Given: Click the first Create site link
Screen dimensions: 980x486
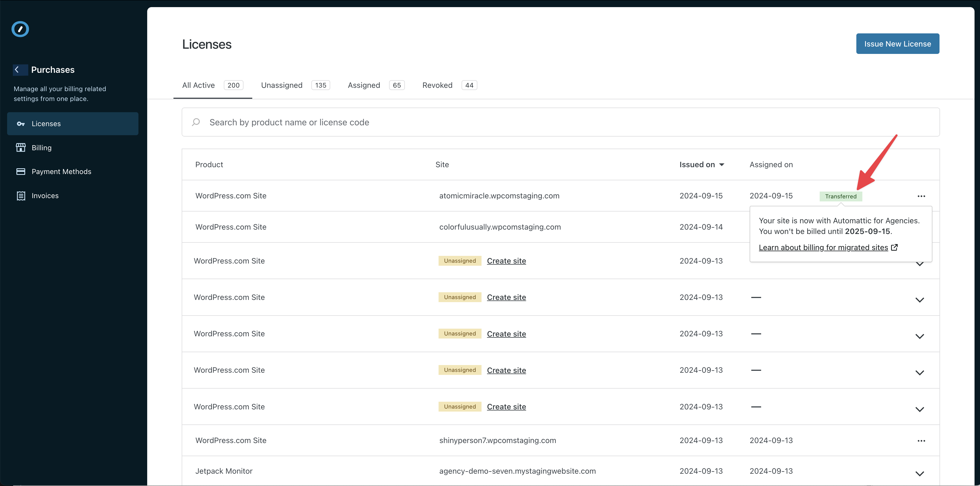Looking at the screenshot, I should click(506, 261).
